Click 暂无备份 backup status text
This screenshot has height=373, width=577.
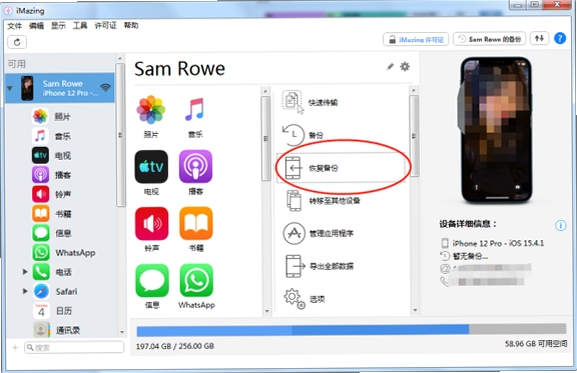click(470, 256)
